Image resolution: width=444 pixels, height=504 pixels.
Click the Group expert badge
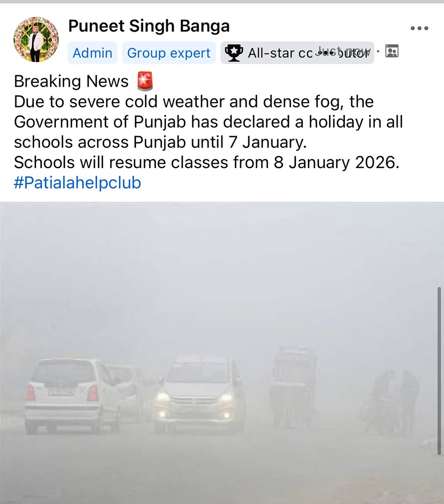(x=169, y=53)
